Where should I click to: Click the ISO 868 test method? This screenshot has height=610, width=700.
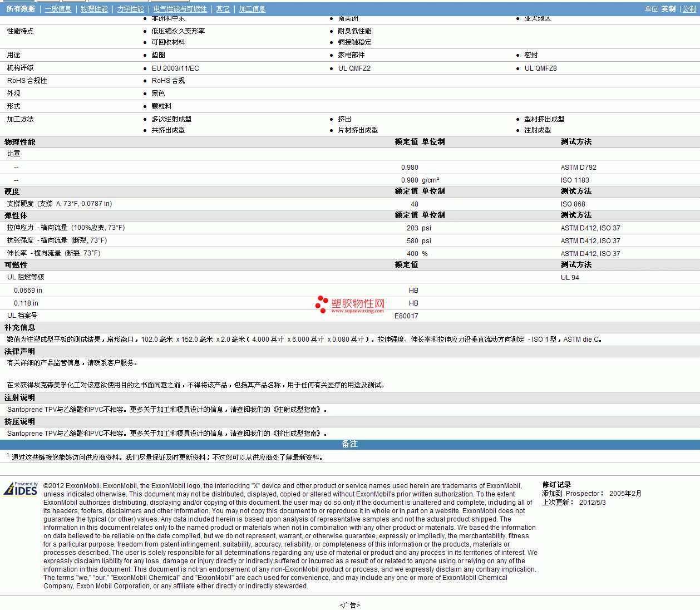click(573, 204)
